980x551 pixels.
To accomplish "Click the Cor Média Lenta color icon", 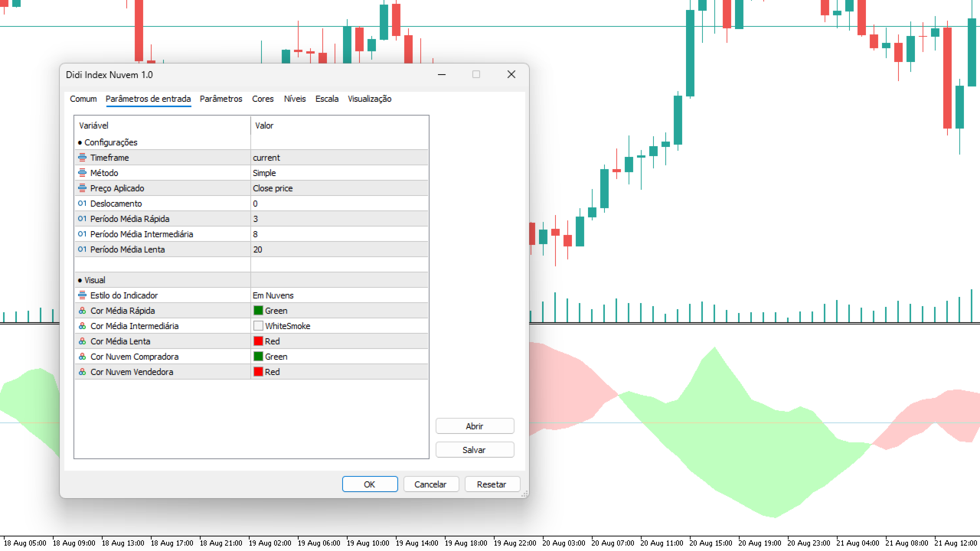I will pyautogui.click(x=83, y=341).
